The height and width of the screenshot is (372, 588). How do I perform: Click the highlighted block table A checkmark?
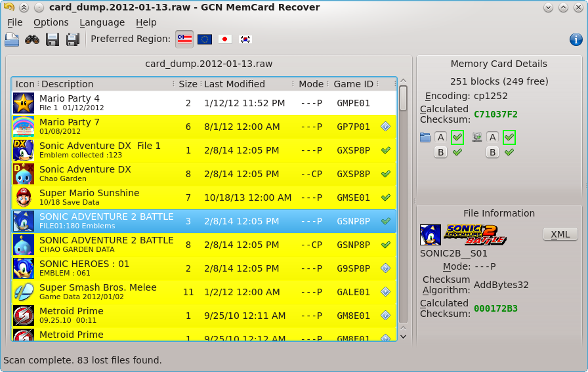point(509,137)
